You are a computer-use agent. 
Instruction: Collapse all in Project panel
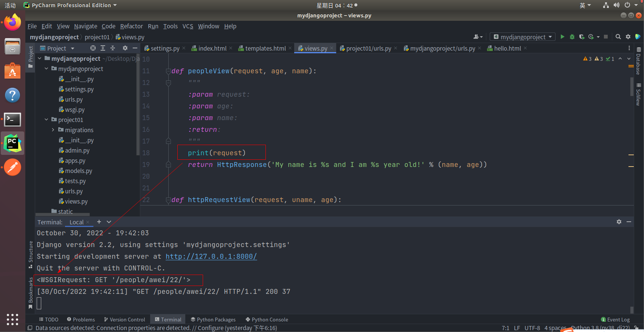(x=113, y=48)
